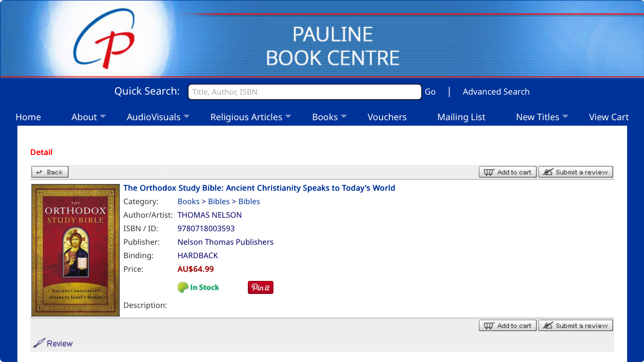Click publisher Nelson Thomas Publishers link
Viewport: 644px width, 362px height.
click(226, 242)
